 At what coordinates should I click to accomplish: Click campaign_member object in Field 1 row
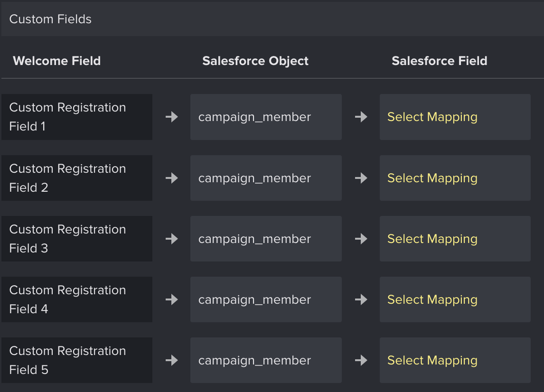[x=266, y=117]
